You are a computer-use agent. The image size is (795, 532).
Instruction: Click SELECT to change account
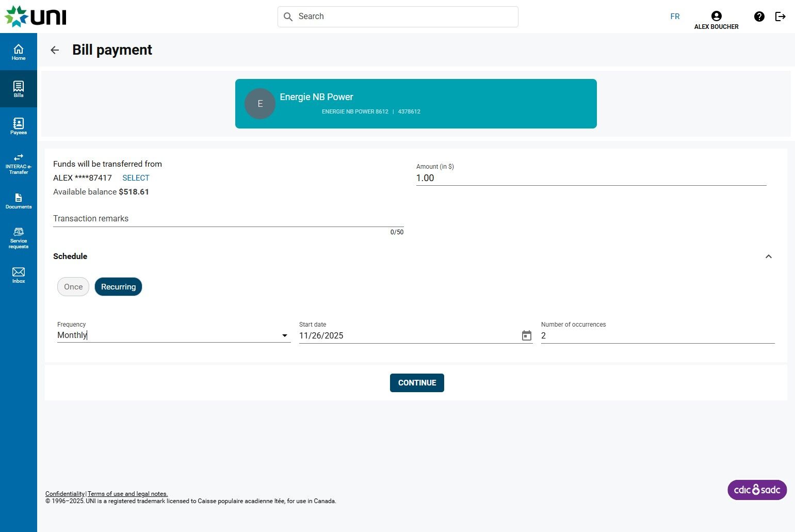click(x=136, y=178)
